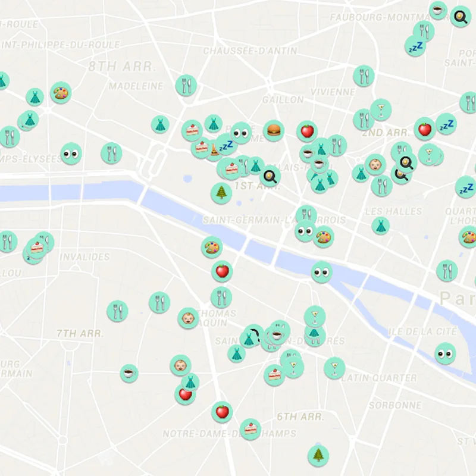Select the palette marker on the left riverbank
The width and height of the screenshot is (476, 476).
click(212, 247)
